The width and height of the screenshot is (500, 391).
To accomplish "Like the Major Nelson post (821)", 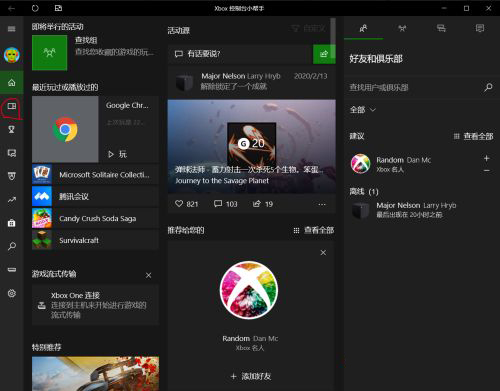I will click(186, 204).
